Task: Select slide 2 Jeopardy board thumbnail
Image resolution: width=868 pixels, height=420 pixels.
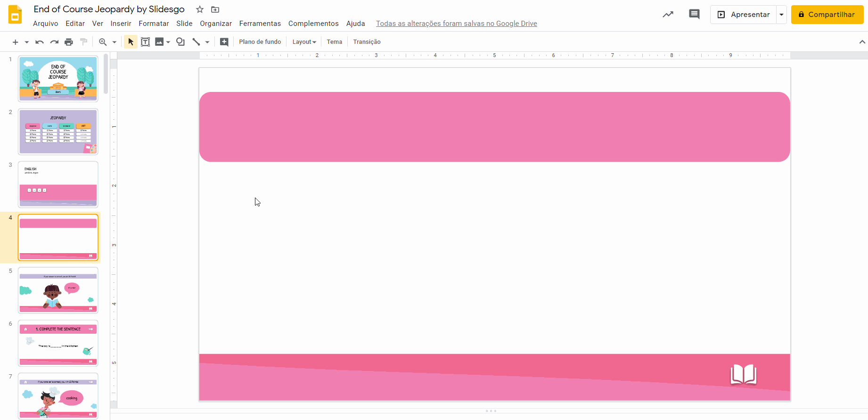Action: click(58, 132)
